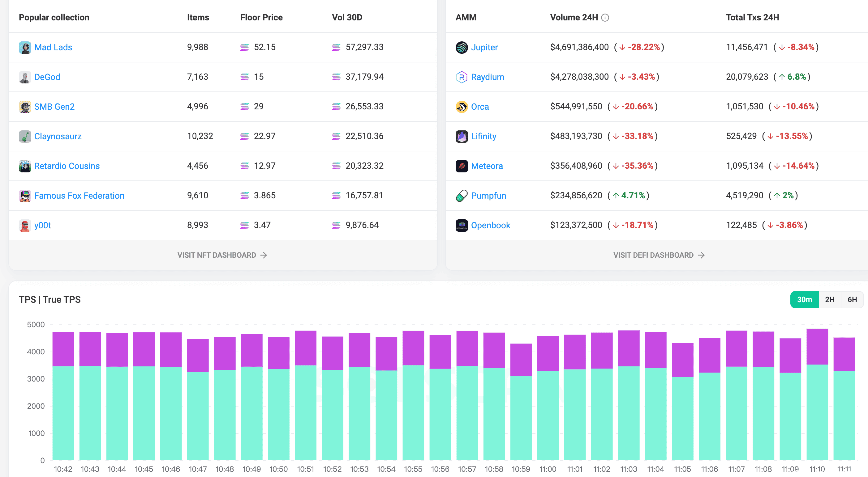Switch chart to 6H range
The height and width of the screenshot is (477, 868).
point(852,300)
